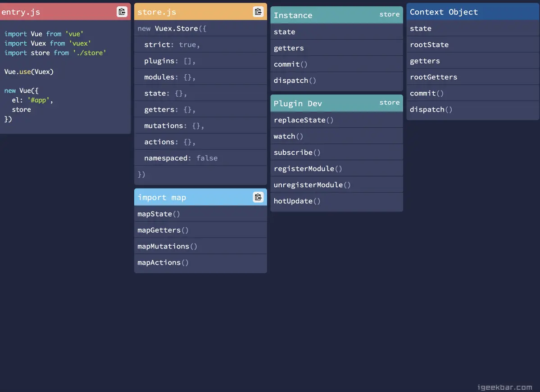Copy the import map code via clipboard icon
The width and height of the screenshot is (540, 392).
pyautogui.click(x=259, y=197)
